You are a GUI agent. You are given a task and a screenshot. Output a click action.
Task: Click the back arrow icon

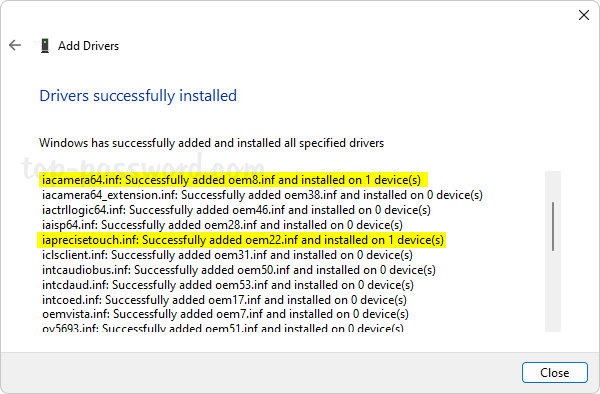pyautogui.click(x=15, y=45)
